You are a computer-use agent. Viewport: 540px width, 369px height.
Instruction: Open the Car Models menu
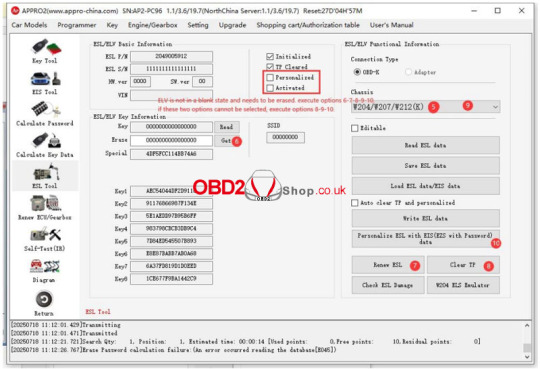(x=29, y=25)
